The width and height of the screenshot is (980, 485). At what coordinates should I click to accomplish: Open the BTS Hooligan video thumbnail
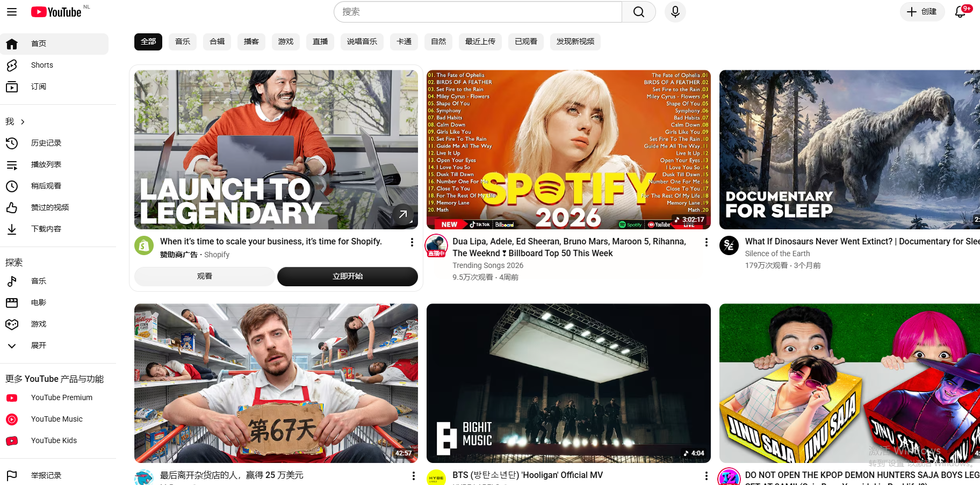point(568,383)
